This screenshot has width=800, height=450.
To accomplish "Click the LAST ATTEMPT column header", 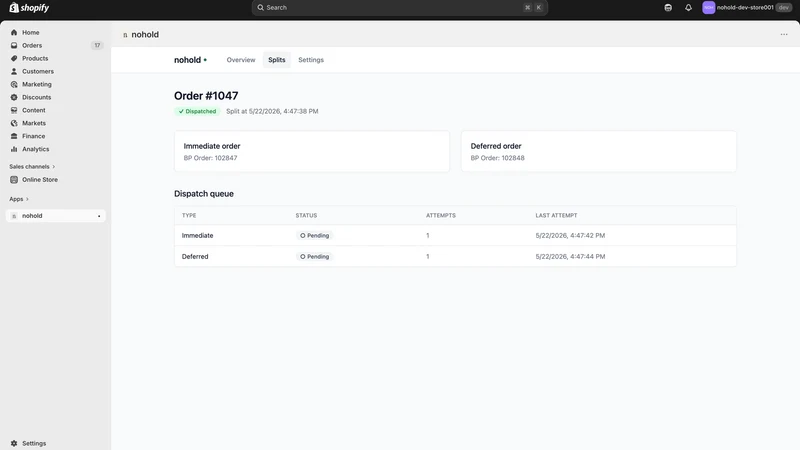I will (x=556, y=215).
